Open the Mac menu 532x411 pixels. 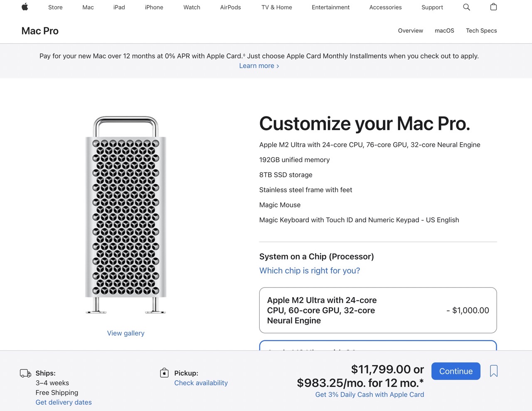[x=88, y=7]
